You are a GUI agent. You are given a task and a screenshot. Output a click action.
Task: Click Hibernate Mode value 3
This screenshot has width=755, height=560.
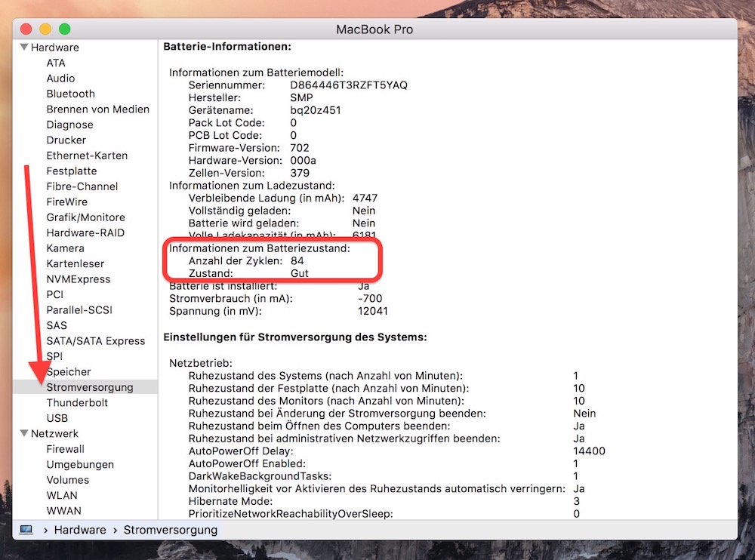(576, 501)
